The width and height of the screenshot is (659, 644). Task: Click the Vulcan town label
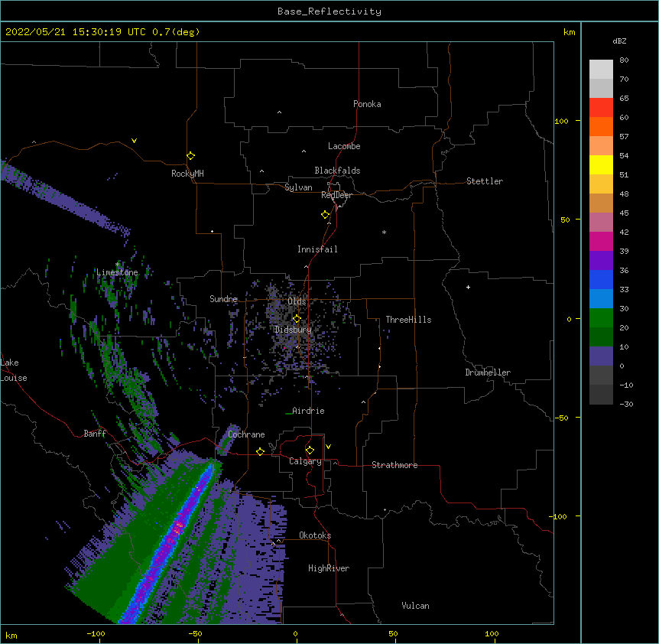click(x=415, y=606)
